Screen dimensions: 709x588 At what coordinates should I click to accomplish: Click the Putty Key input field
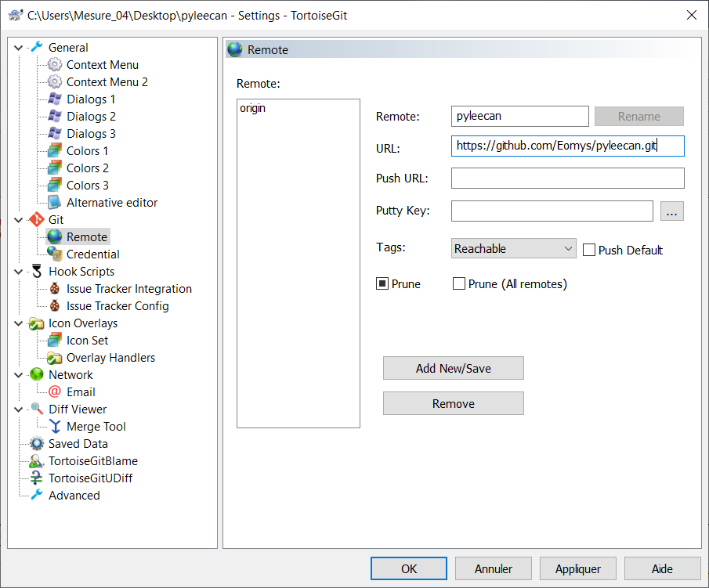pos(552,211)
